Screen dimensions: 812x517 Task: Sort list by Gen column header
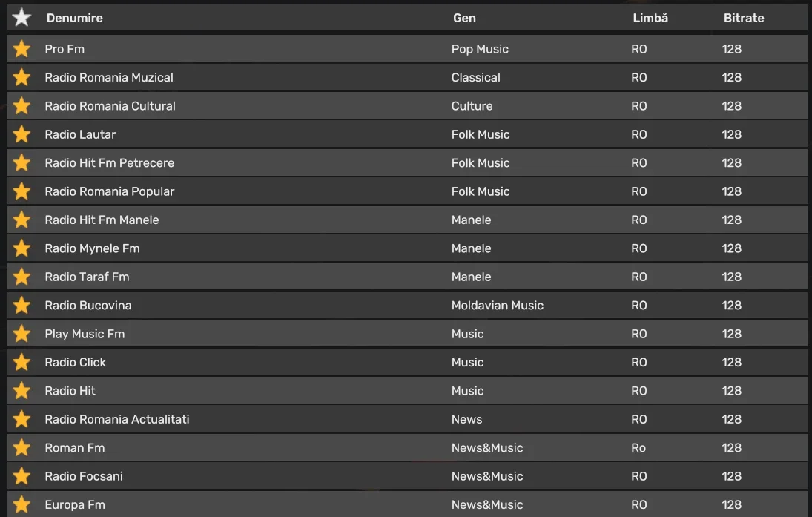[x=464, y=18]
